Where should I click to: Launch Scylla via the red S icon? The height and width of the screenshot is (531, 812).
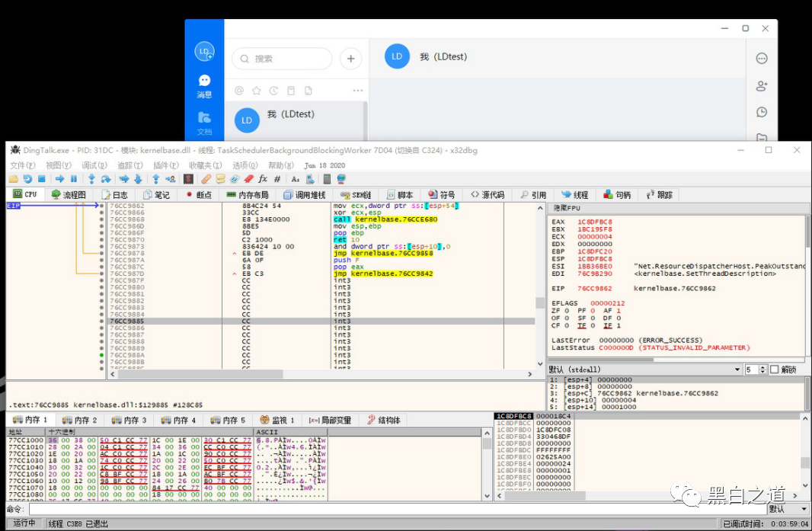188,179
